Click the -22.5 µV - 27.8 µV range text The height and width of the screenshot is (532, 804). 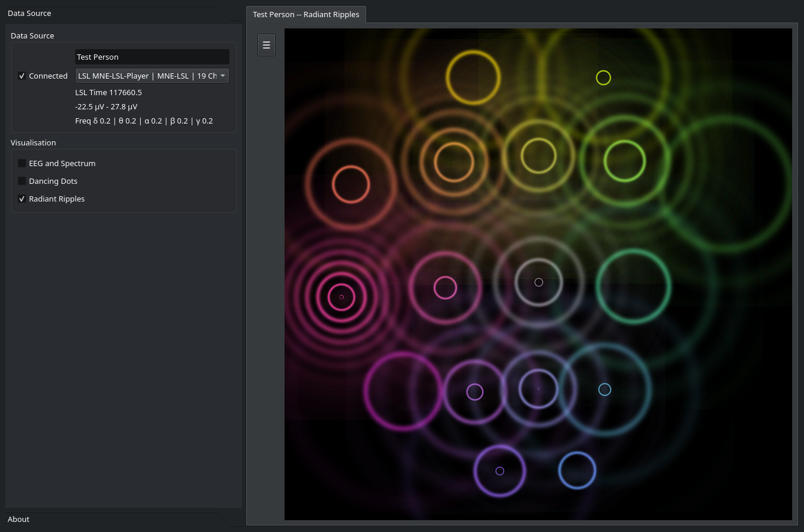[x=106, y=106]
